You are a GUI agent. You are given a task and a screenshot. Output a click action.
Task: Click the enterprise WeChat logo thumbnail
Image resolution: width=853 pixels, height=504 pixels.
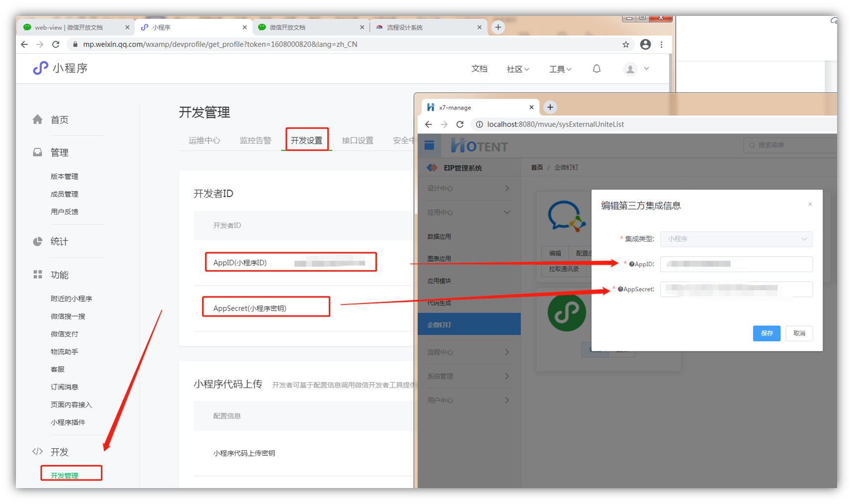tap(566, 216)
